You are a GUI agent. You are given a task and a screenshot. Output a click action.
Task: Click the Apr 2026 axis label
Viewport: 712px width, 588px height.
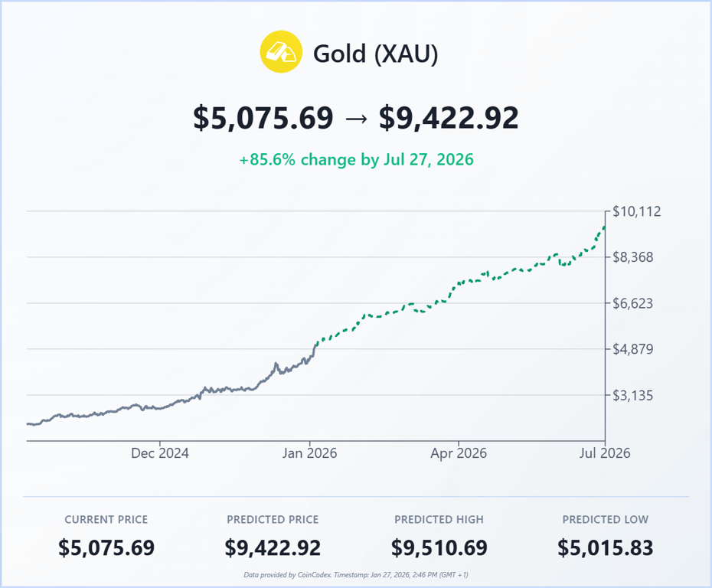(x=459, y=453)
